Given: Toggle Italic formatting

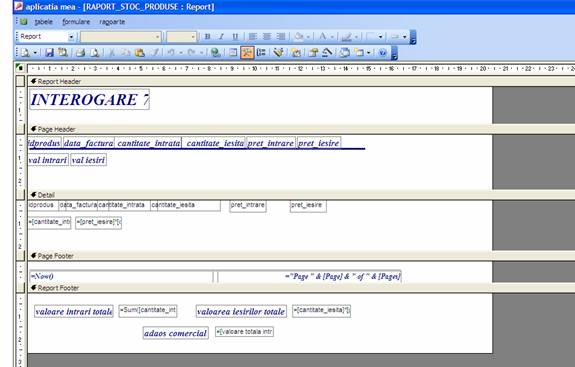Looking at the screenshot, I should point(221,37).
